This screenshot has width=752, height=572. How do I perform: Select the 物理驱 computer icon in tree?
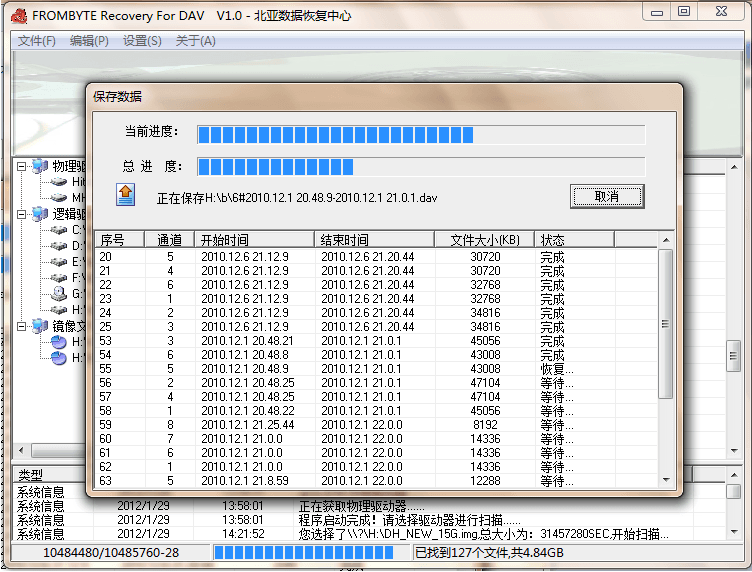pyautogui.click(x=40, y=166)
